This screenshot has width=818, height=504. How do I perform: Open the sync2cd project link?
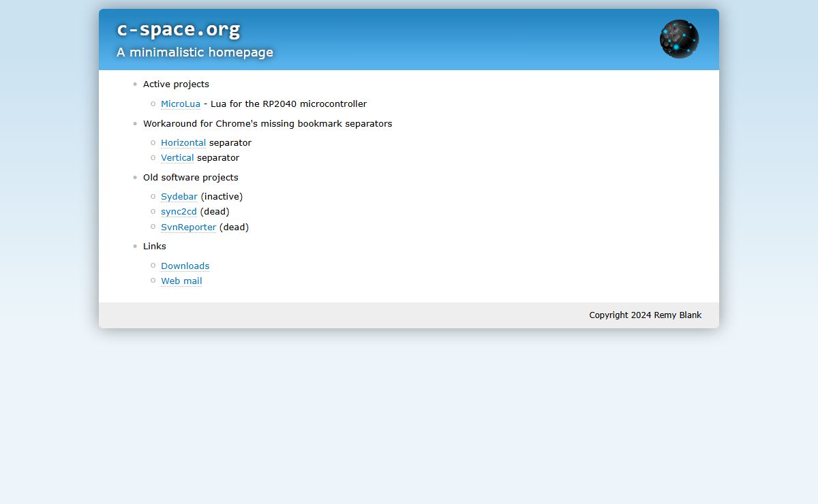[179, 212]
